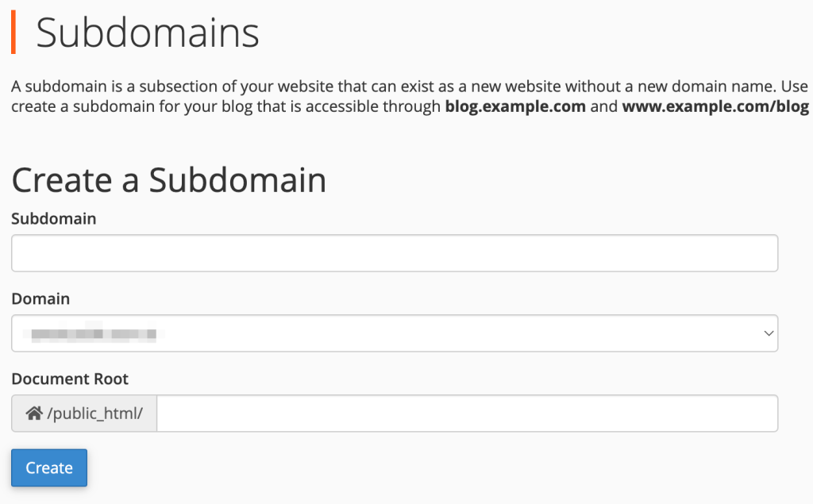Focus the Document Root input box
Image resolution: width=813 pixels, height=504 pixels.
(x=468, y=413)
